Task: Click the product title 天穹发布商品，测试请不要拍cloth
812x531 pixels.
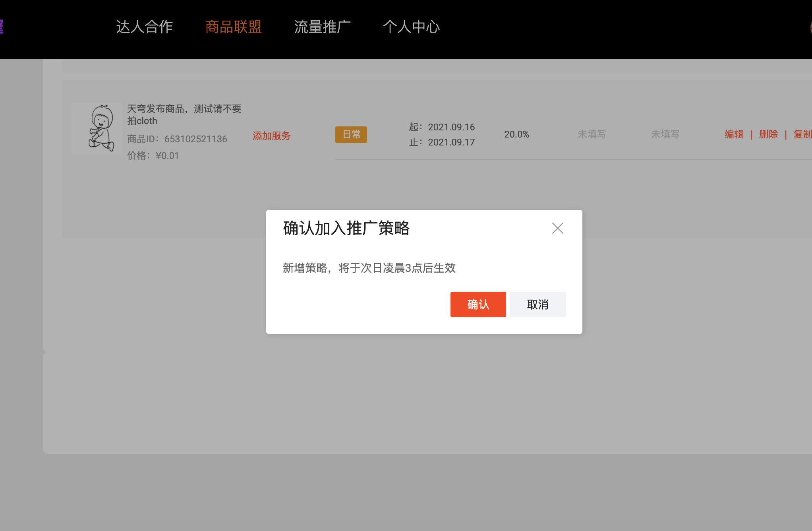Action: coord(184,114)
